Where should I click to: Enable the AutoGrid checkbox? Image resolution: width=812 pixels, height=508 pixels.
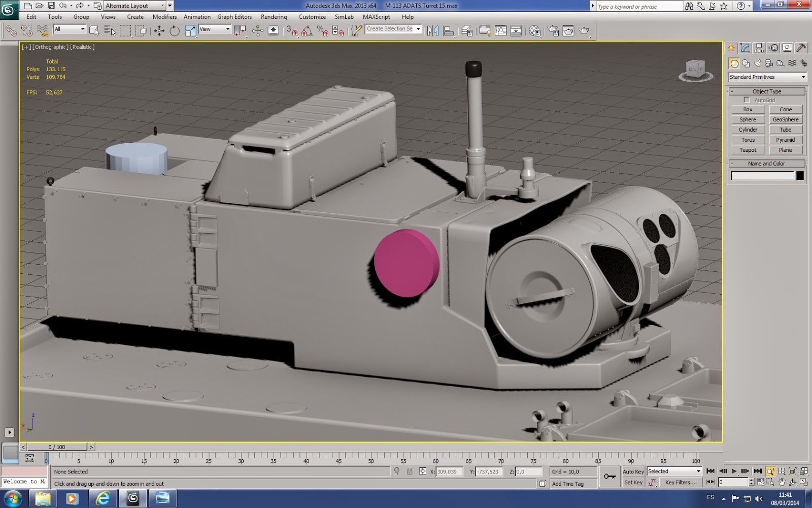pos(747,100)
